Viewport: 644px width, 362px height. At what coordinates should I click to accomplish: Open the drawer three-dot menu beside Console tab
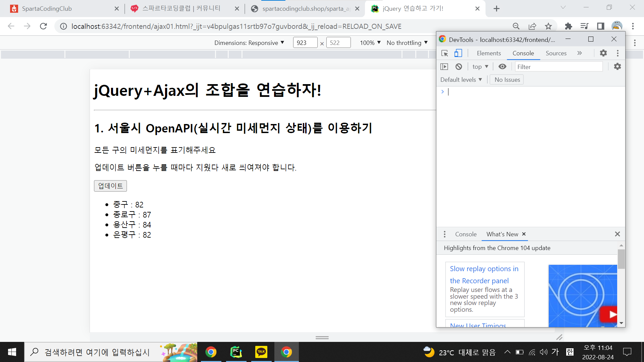(x=445, y=234)
